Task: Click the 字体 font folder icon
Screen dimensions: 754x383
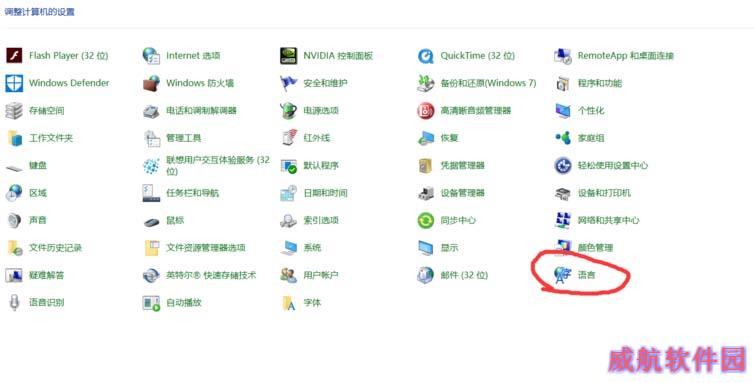Action: tap(289, 303)
